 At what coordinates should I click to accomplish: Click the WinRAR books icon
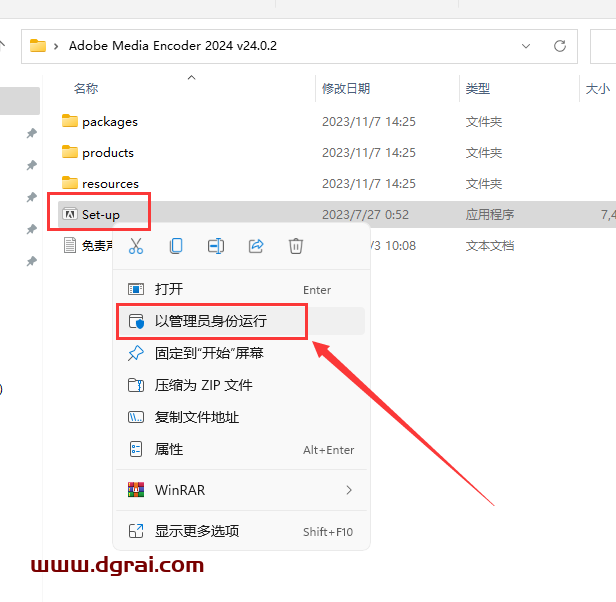[136, 490]
